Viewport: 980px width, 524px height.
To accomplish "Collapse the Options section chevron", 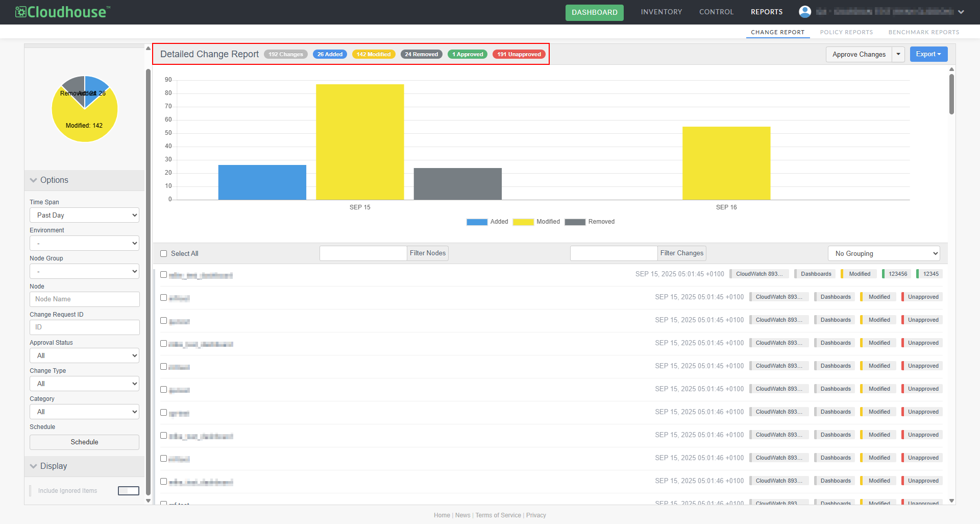I will 34,180.
